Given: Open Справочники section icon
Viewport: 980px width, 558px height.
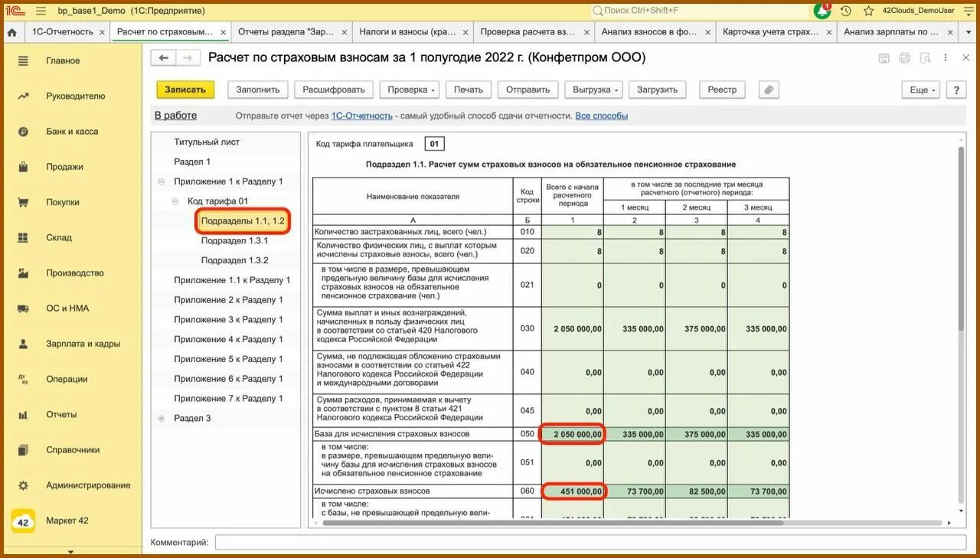Looking at the screenshot, I should 23,450.
